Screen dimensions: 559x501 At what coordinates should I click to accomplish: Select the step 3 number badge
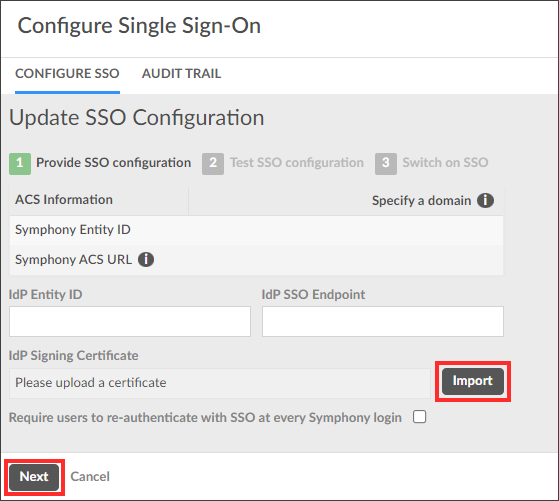(386, 164)
